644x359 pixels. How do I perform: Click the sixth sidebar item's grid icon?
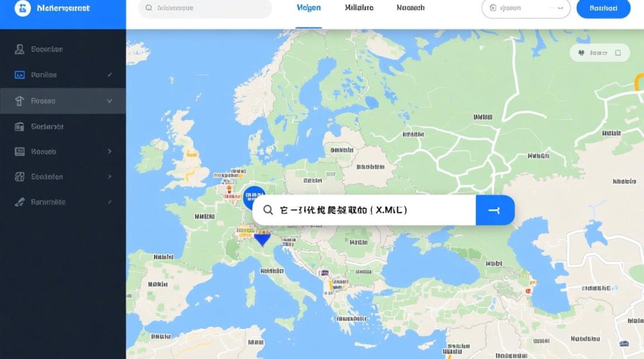tap(20, 177)
